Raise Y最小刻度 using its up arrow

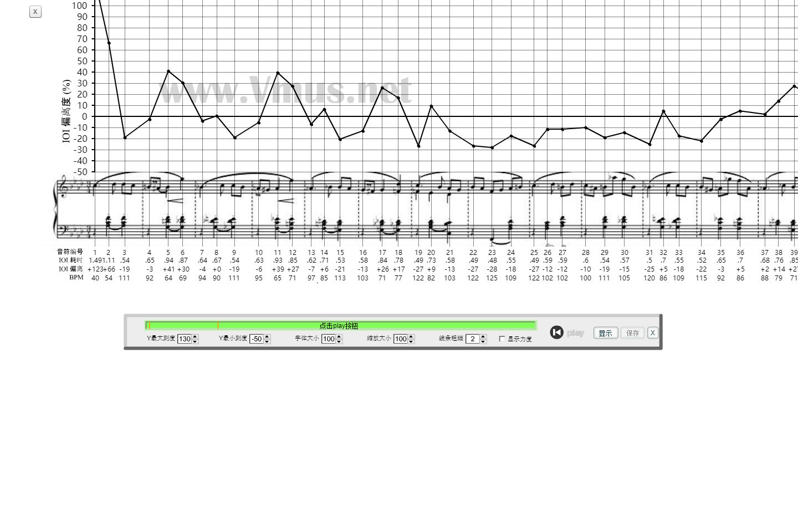267,336
